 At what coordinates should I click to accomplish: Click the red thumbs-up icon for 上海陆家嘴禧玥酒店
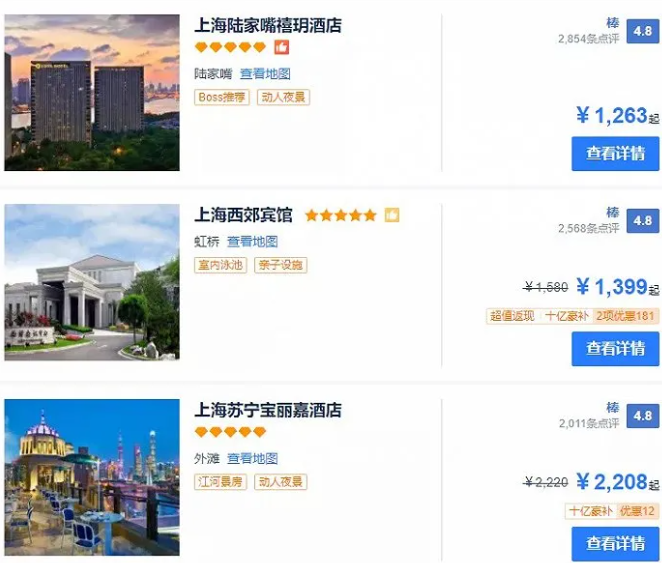click(x=282, y=47)
